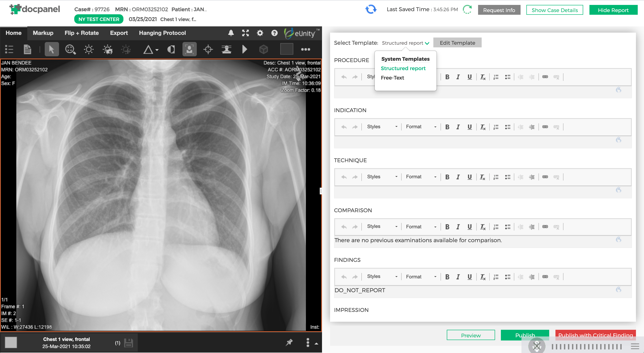
Task: Select the window level brightness tool
Action: point(89,49)
